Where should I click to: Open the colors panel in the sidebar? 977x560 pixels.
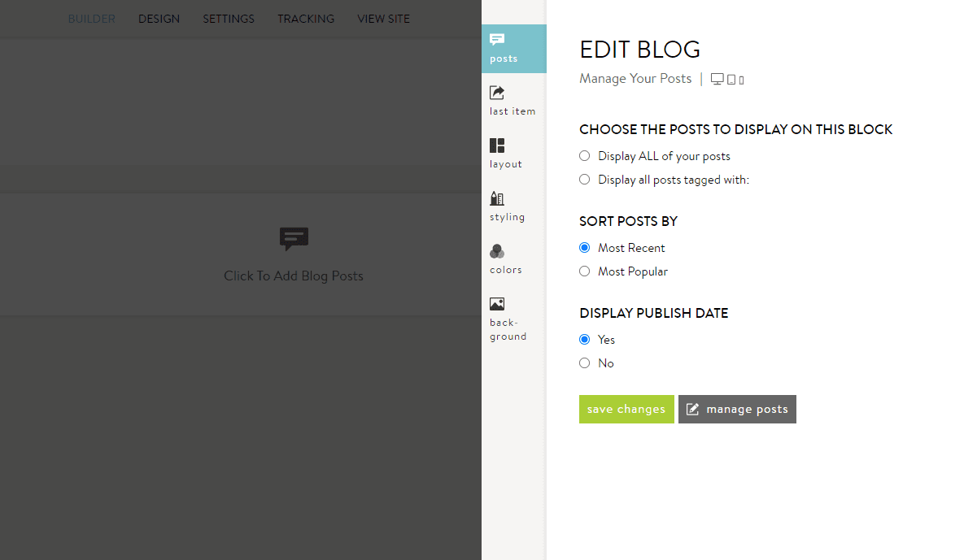coord(504,258)
